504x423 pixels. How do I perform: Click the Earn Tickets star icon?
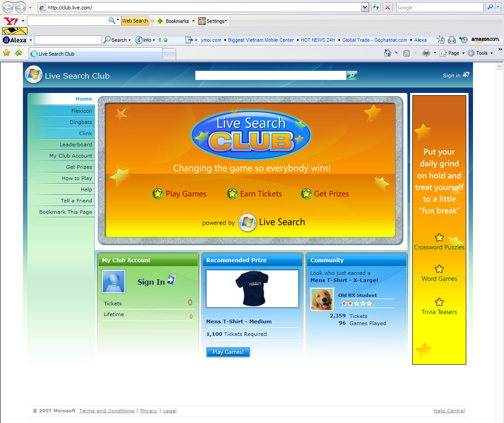point(232,194)
